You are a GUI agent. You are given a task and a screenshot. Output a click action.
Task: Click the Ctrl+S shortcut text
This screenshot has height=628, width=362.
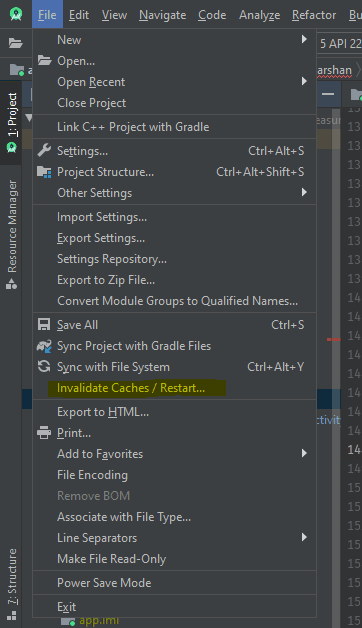coord(288,325)
